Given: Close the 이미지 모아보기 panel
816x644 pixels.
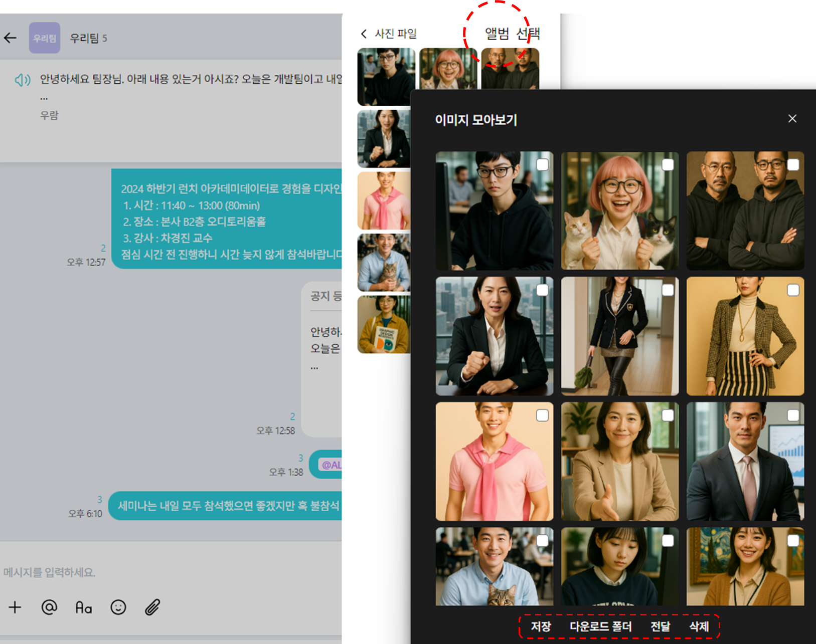Looking at the screenshot, I should [792, 119].
